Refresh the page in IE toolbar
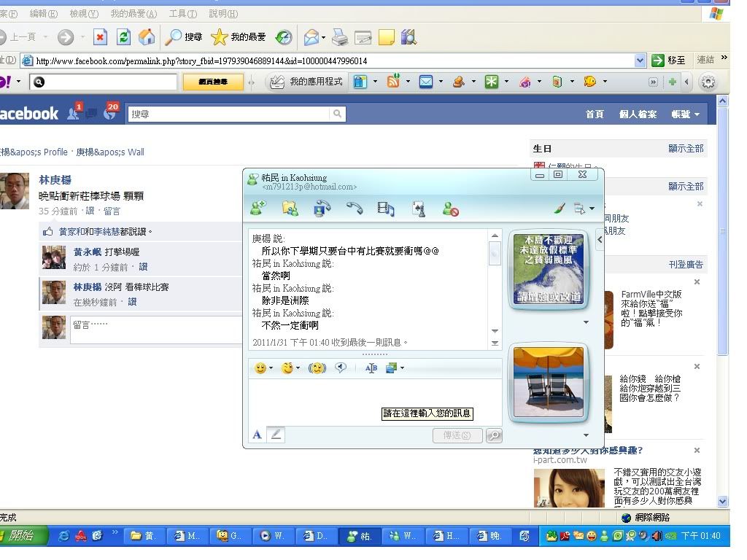The width and height of the screenshot is (747, 560). [x=124, y=37]
